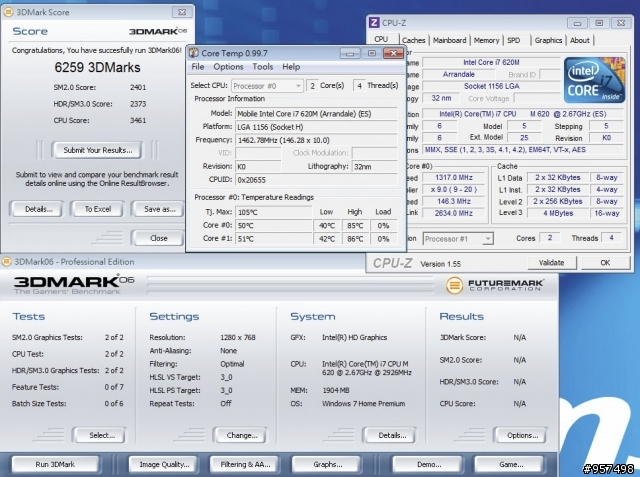The height and width of the screenshot is (477, 640).
Task: Open the Select CPU Processor #0 dropdown
Action: [267, 86]
